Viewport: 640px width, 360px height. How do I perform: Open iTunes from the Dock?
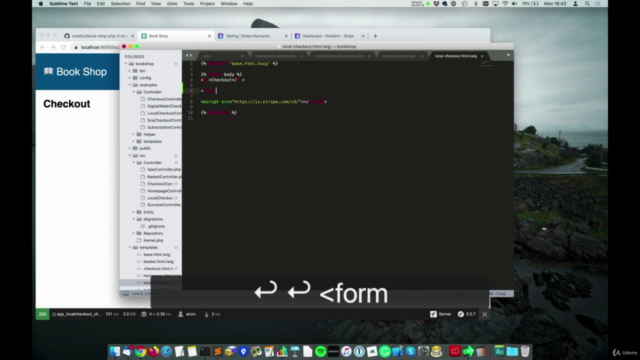point(346,351)
